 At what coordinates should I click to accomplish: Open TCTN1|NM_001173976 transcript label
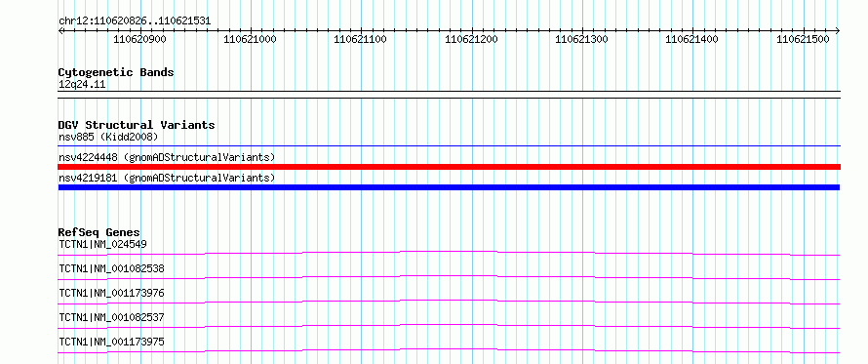click(111, 293)
